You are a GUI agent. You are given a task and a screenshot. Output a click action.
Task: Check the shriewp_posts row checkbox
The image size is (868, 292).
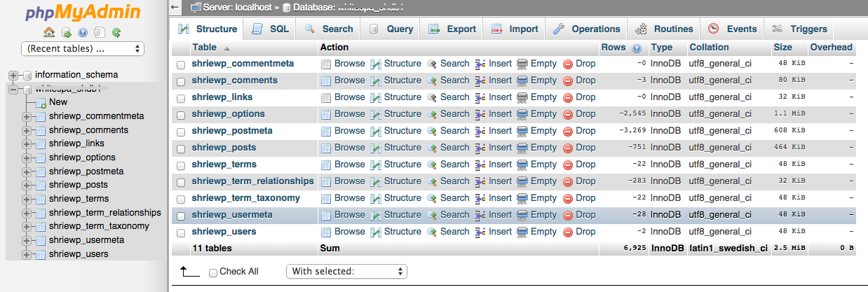click(x=181, y=148)
